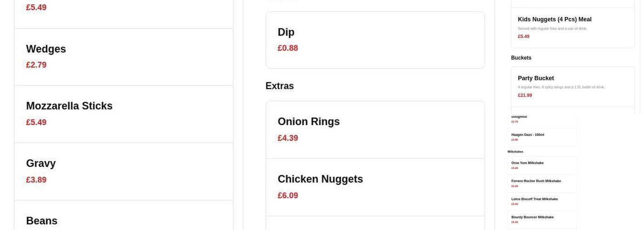Select the Party Bucket item

click(572, 86)
